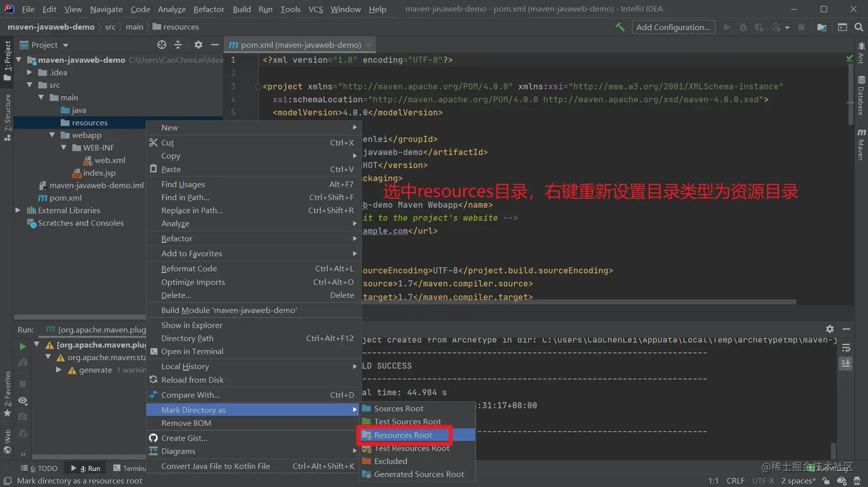Expand the .idea folder node
Viewport: 868px width, 487px height.
(x=29, y=72)
